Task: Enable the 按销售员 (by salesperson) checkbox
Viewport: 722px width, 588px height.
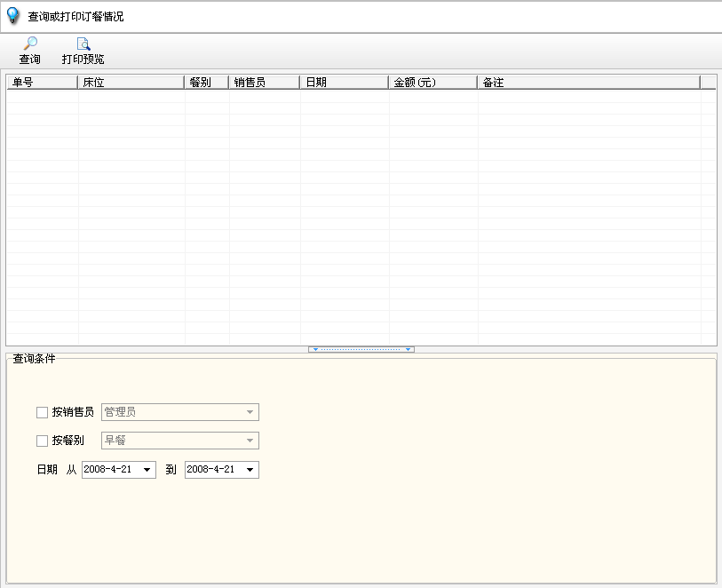Action: (x=42, y=412)
